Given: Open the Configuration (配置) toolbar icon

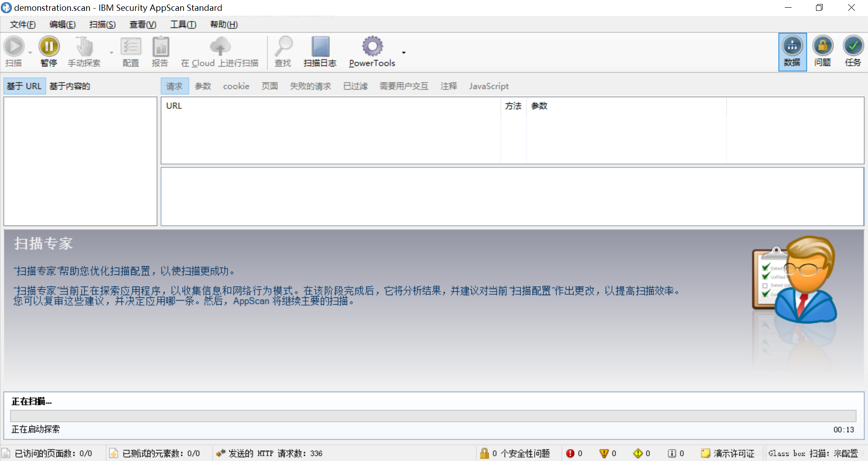Looking at the screenshot, I should tap(131, 46).
